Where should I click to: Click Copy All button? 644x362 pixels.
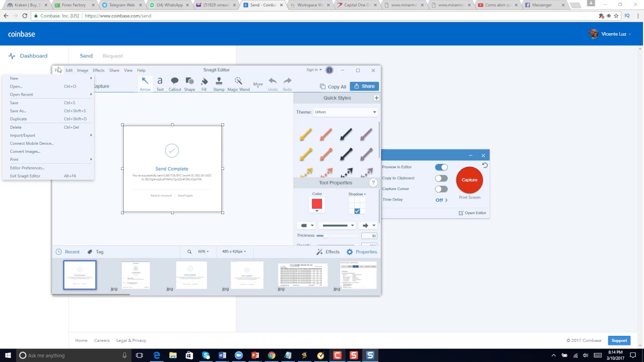coord(333,86)
